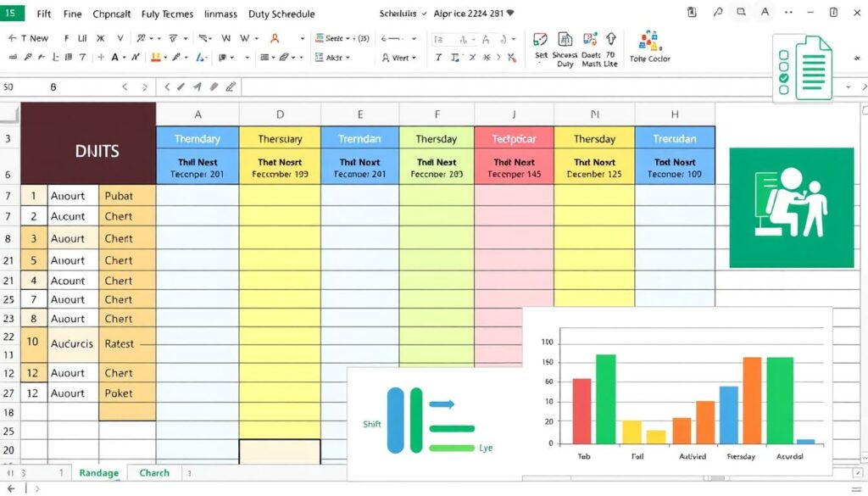Click the bold font color A

[x=114, y=57]
